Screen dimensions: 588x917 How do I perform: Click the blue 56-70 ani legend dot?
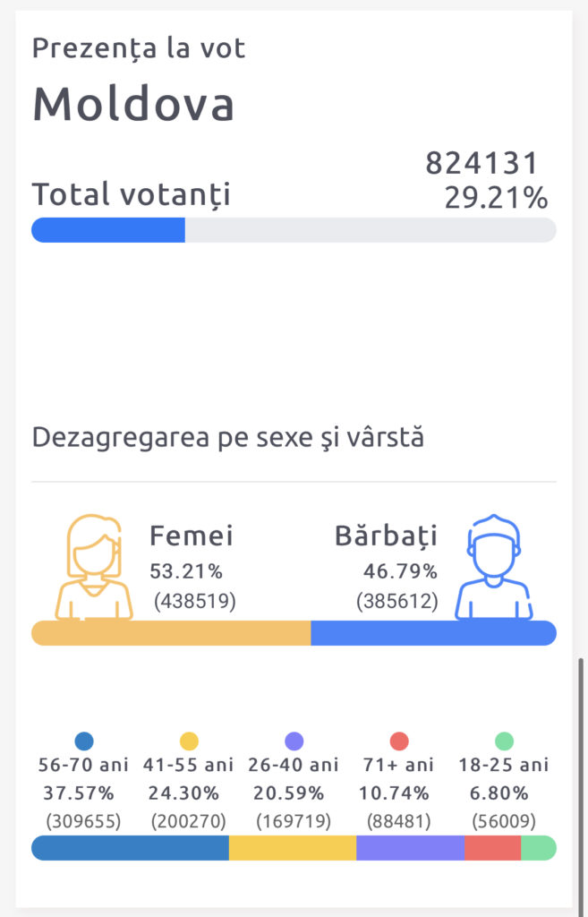84,741
